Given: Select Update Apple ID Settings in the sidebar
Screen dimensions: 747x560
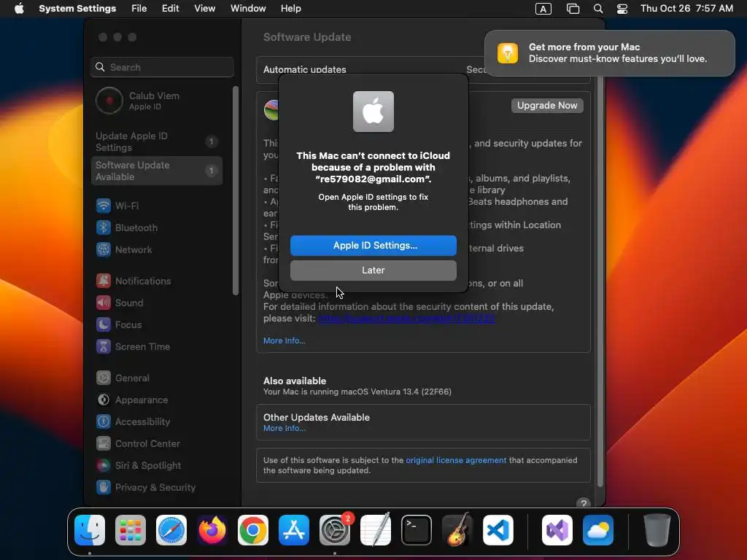Looking at the screenshot, I should [156, 141].
